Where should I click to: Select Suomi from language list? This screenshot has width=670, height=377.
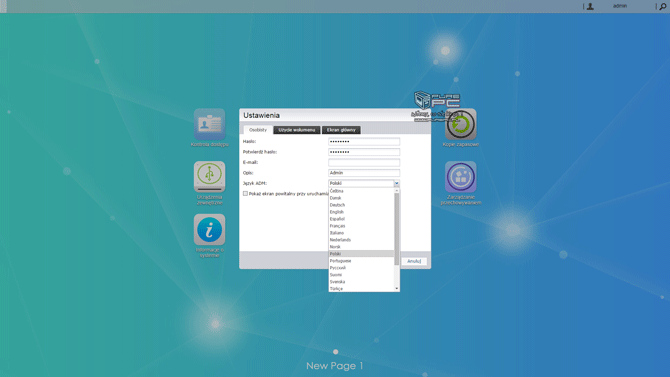[361, 275]
